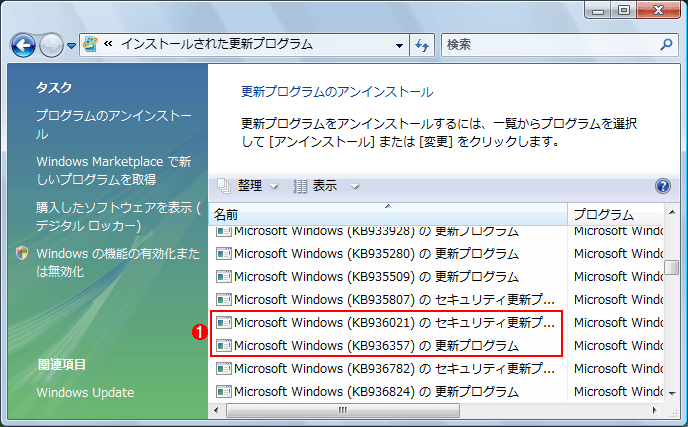
Task: Click the vertical scrollbar thumb
Action: click(672, 267)
